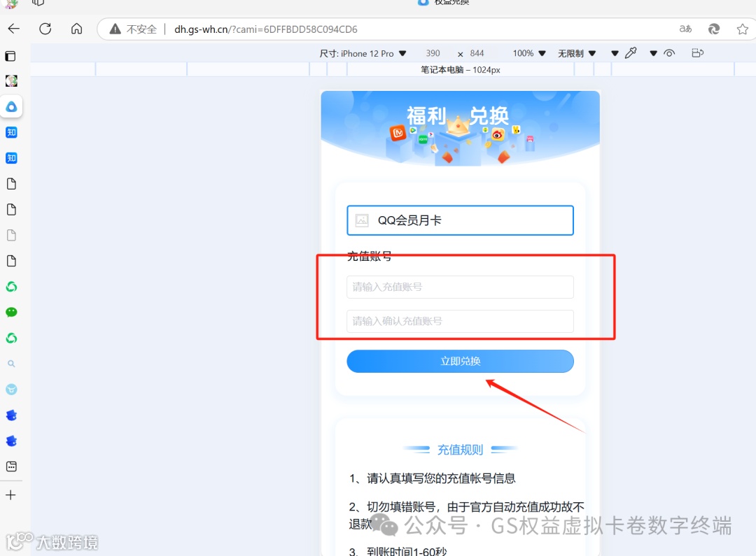Click the image placeholder icon beside QQ会员月卡
This screenshot has width=756, height=556.
362,221
